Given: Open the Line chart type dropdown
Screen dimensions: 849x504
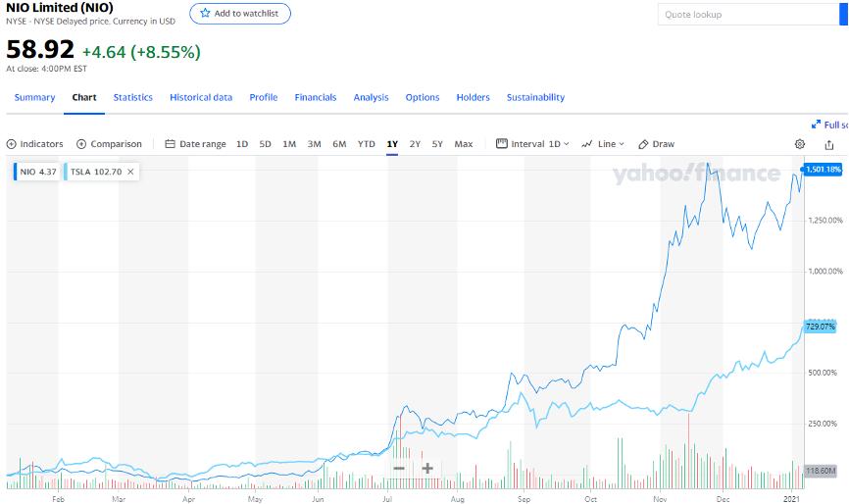Looking at the screenshot, I should click(x=603, y=144).
